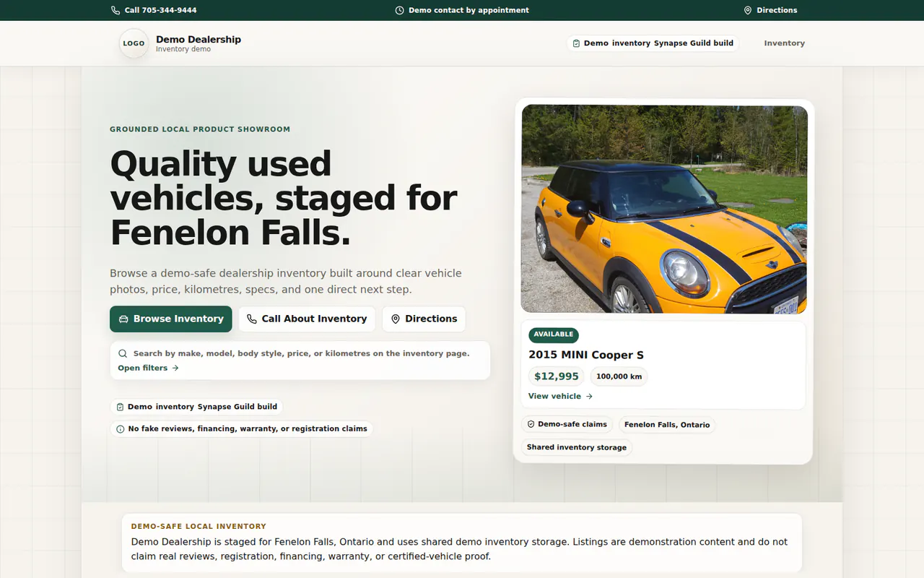Click the round LOGO badge
The width and height of the screenshot is (924, 578).
(134, 43)
